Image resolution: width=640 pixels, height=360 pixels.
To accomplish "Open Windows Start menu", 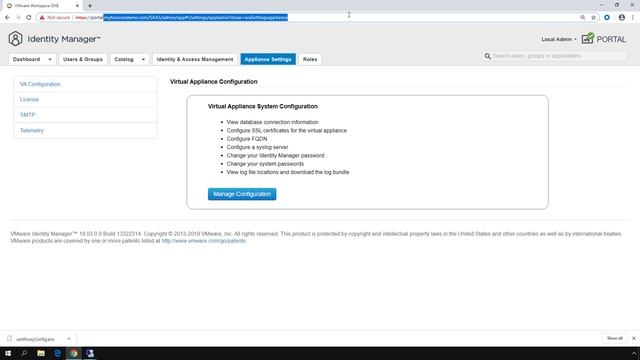I will (8, 353).
